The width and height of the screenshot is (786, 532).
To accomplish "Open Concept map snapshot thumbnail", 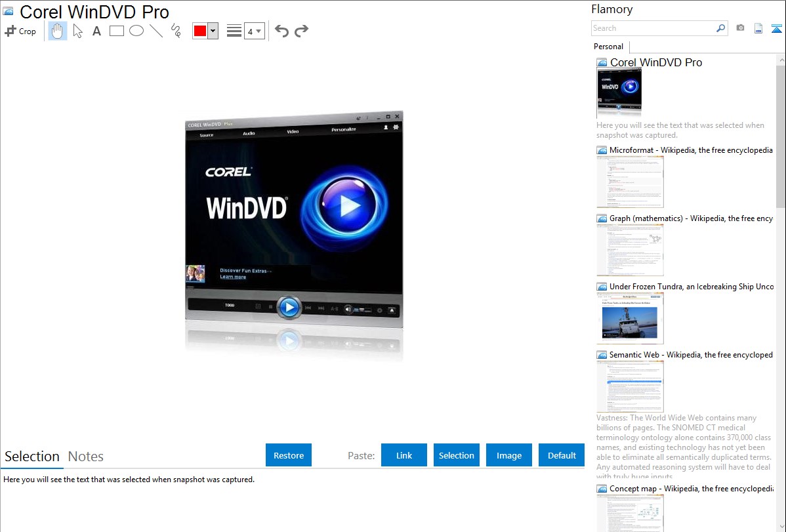I will [x=630, y=512].
